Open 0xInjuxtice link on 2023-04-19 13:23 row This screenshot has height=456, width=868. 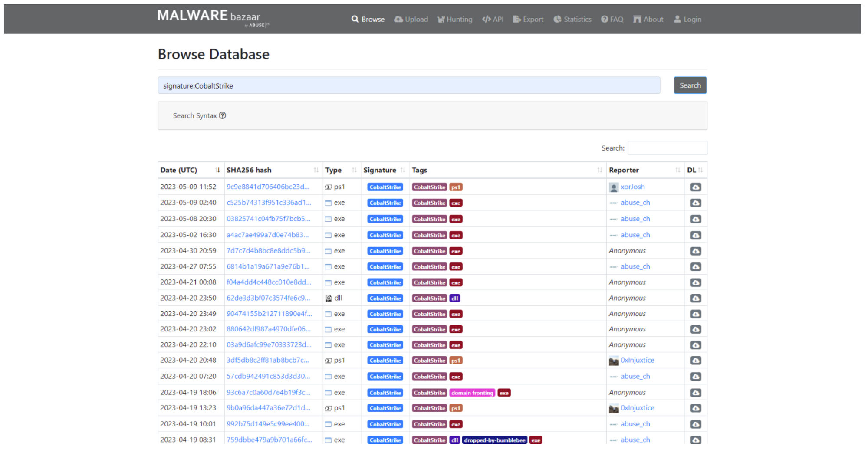point(637,408)
